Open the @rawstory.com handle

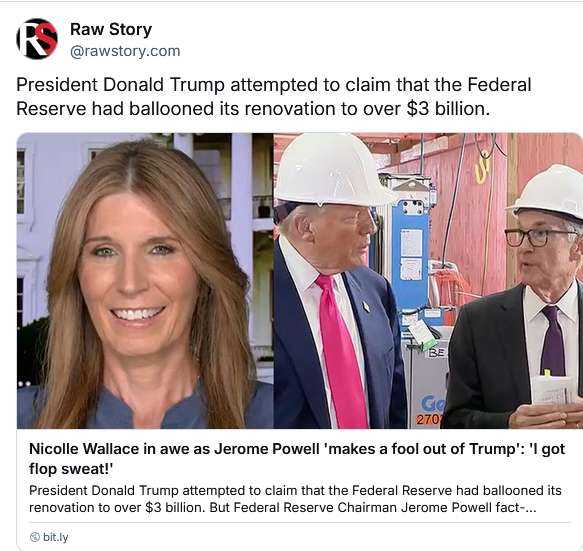pos(125,51)
